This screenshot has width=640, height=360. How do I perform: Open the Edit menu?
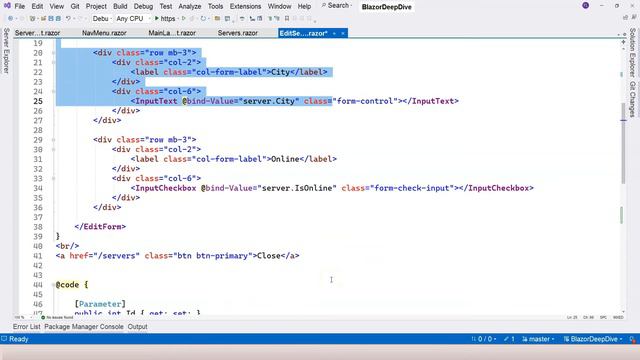37,6
